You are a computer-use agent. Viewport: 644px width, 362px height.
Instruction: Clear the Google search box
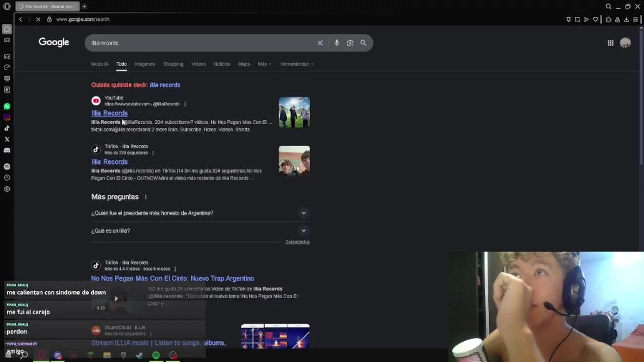coord(320,43)
